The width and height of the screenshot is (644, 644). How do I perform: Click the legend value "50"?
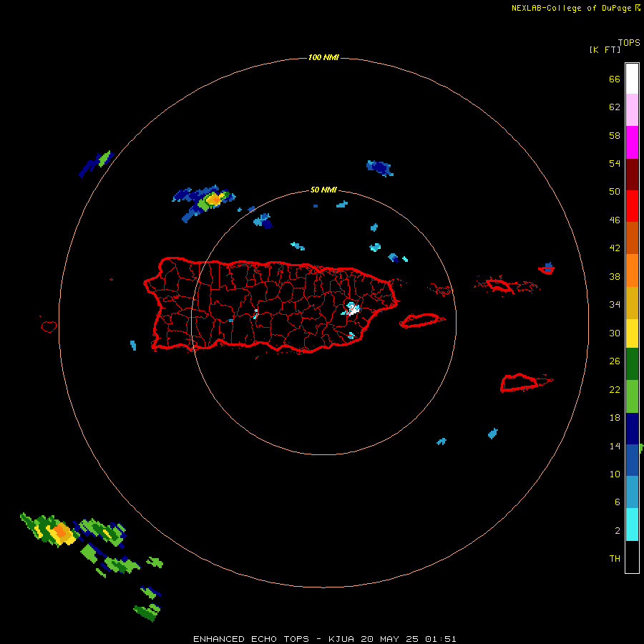[615, 191]
